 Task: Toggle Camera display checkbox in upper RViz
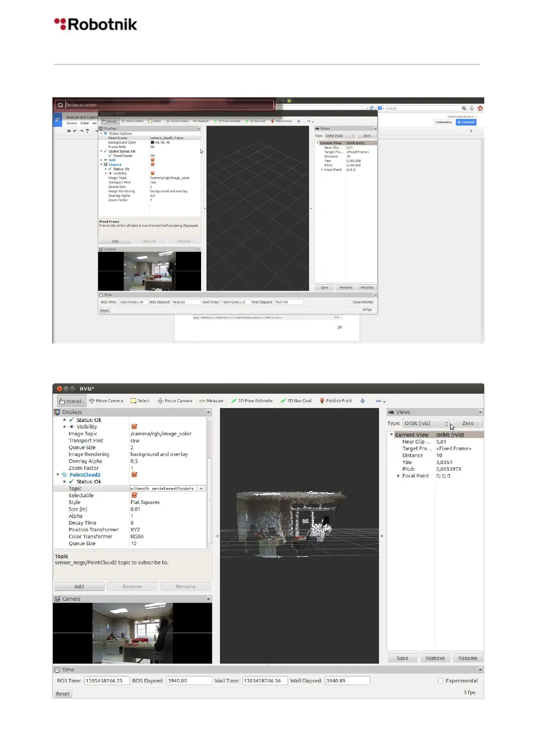tap(153, 165)
